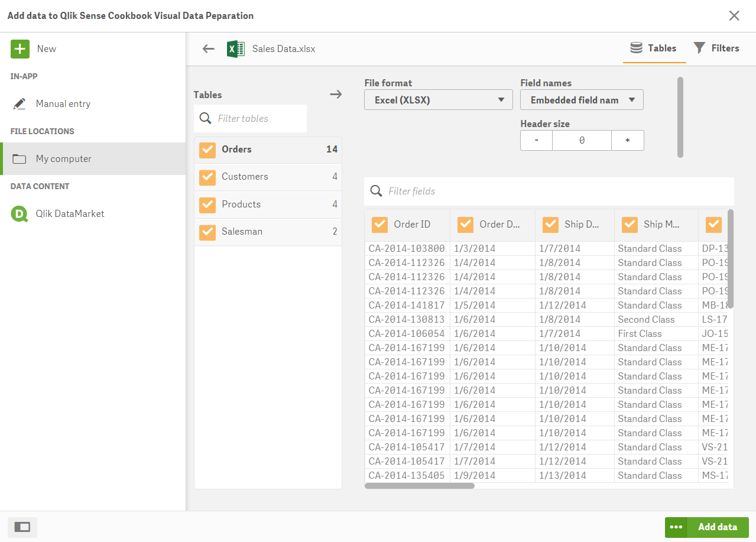Uncheck the fifth column field checkbox
This screenshot has width=756, height=542.
click(x=714, y=225)
